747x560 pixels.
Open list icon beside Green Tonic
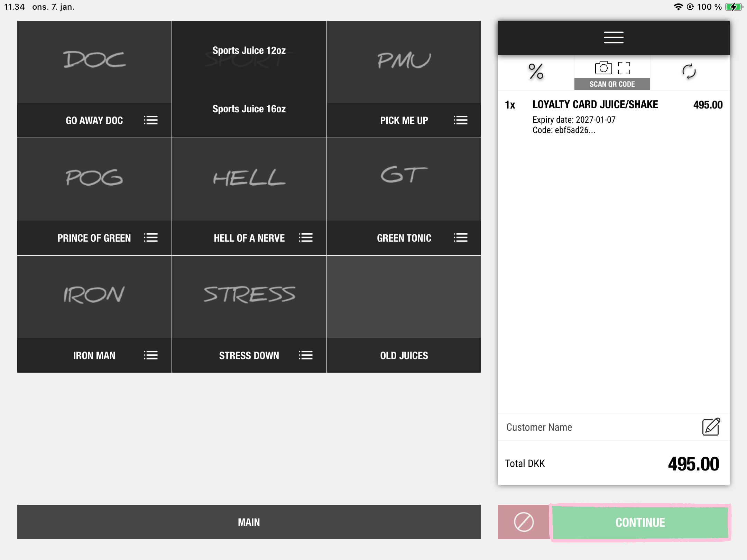pyautogui.click(x=460, y=238)
